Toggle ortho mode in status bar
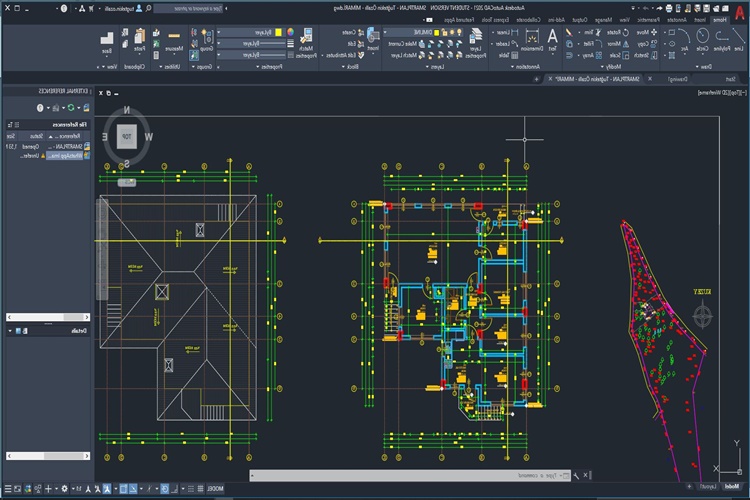 pyautogui.click(x=175, y=489)
